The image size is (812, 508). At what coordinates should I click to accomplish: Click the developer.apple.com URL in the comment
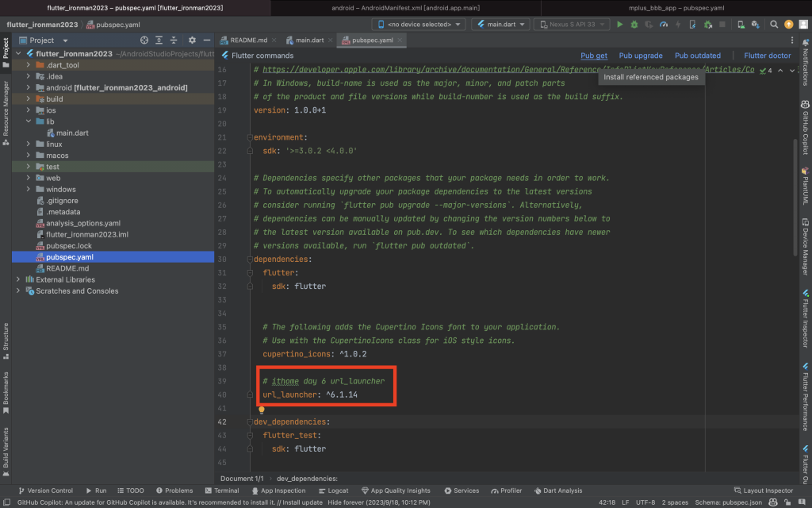click(x=508, y=70)
